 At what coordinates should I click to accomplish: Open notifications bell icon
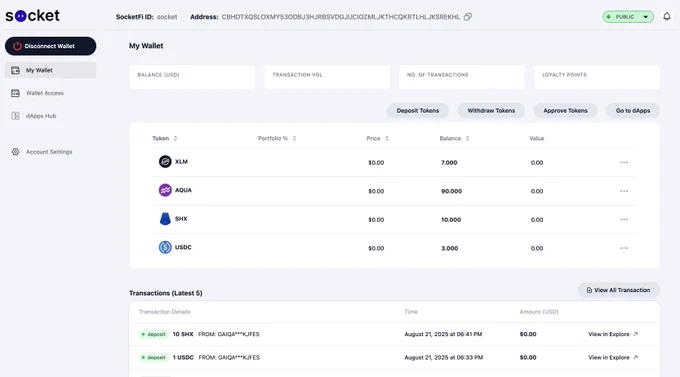click(x=667, y=16)
